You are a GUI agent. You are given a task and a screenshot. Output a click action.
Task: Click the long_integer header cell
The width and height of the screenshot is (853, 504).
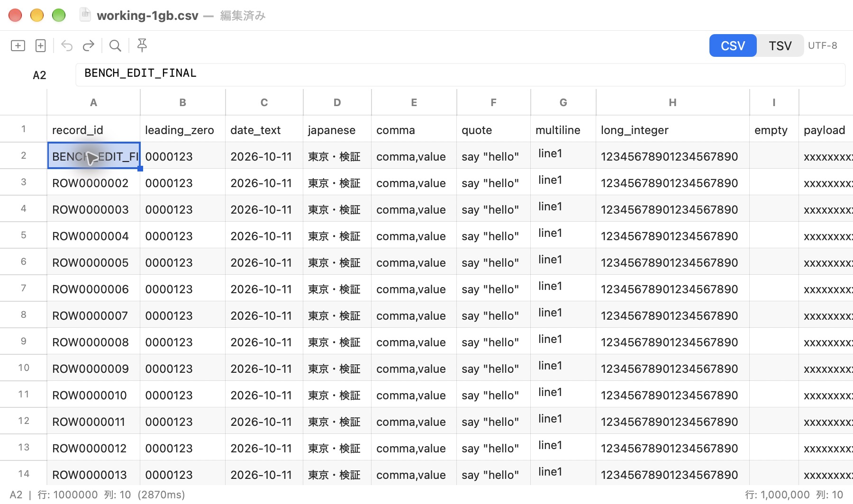click(672, 130)
